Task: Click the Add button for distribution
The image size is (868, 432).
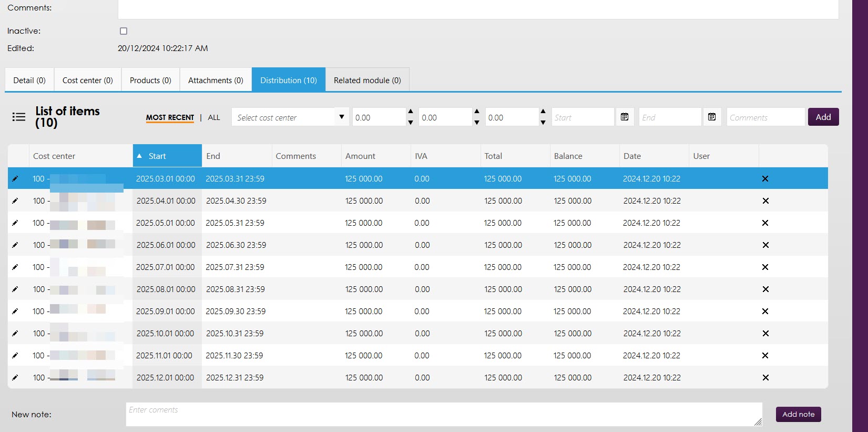Action: click(823, 117)
